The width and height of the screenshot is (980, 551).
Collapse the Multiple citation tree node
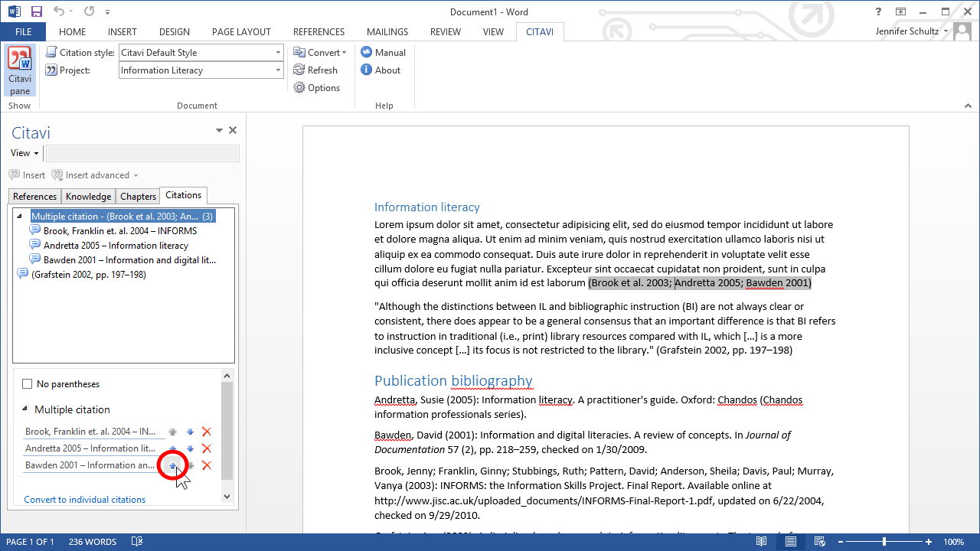[x=19, y=217]
